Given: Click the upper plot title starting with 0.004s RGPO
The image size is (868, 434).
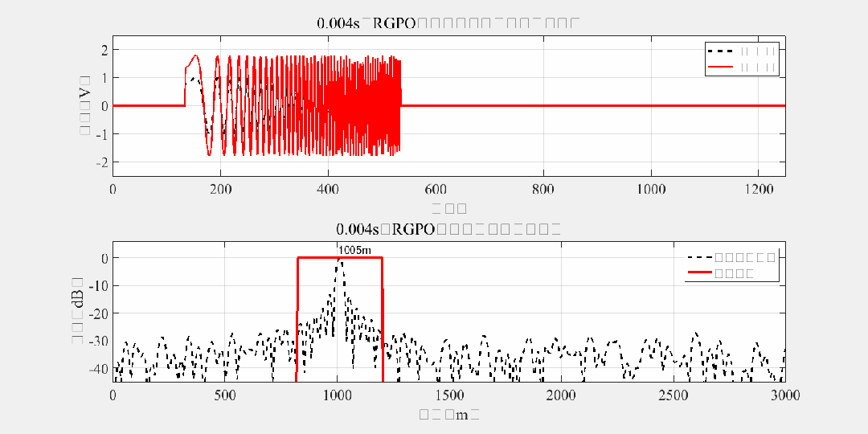Looking at the screenshot, I should (448, 23).
